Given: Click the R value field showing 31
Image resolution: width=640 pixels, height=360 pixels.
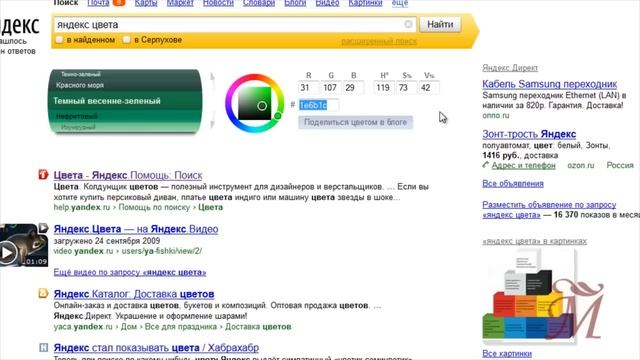Looking at the screenshot, I should (308, 88).
